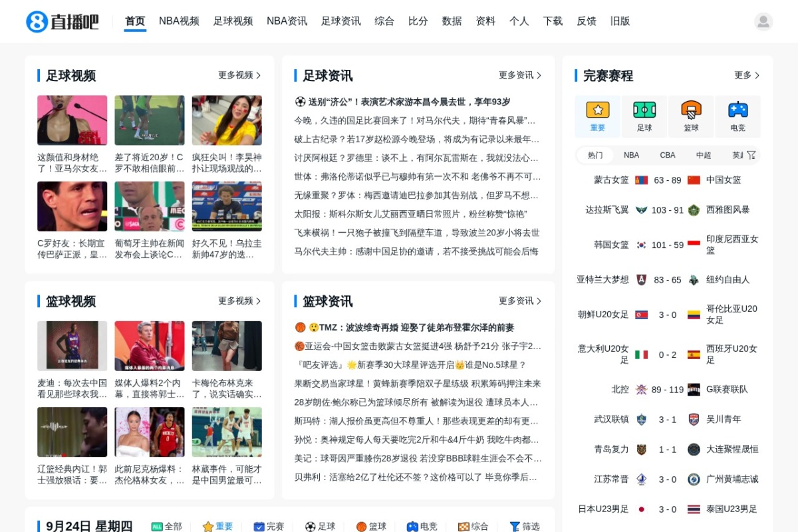Filter schedule by 篮球 ball icon
Screen dimensions: 798x532
[x=362, y=527]
